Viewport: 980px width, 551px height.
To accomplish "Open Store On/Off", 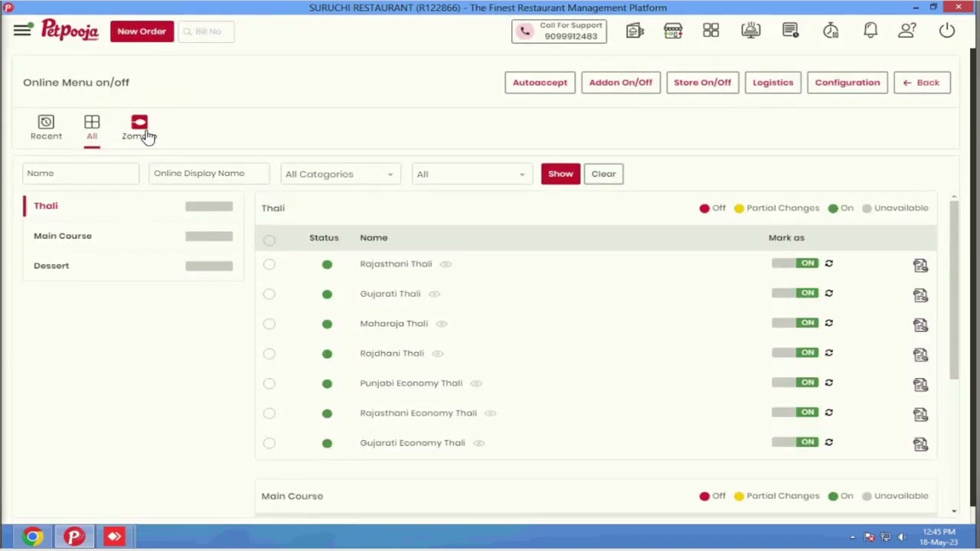I will click(x=702, y=83).
